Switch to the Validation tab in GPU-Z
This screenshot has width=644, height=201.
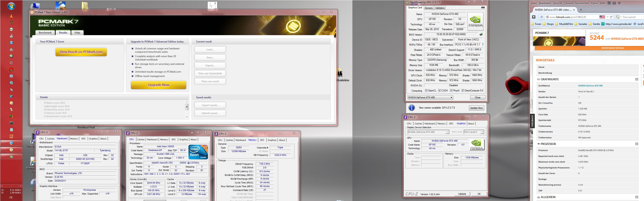click(x=440, y=8)
